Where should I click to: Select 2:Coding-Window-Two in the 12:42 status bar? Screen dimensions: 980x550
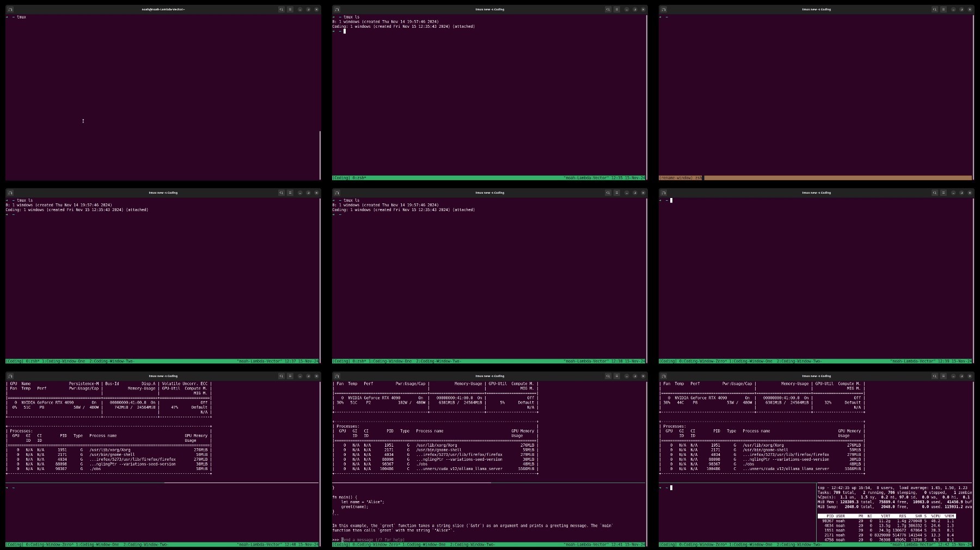pyautogui.click(x=799, y=545)
